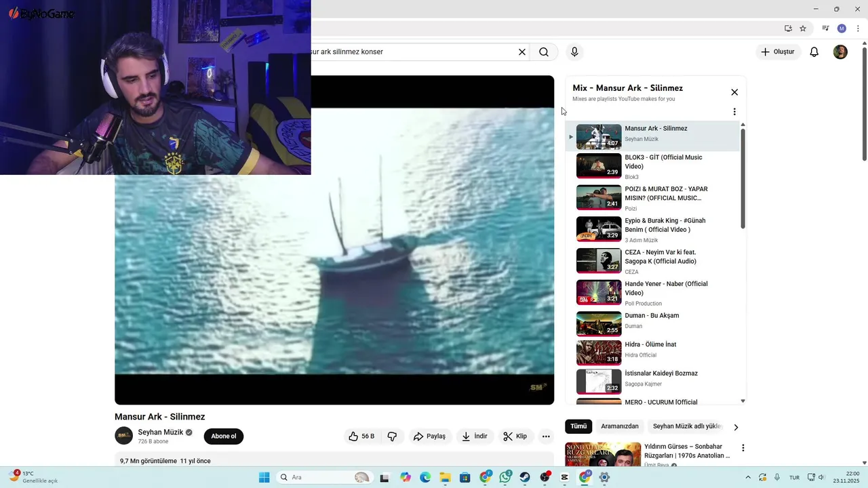Bookmark this page with the star
The image size is (868, 488).
[x=803, y=28]
